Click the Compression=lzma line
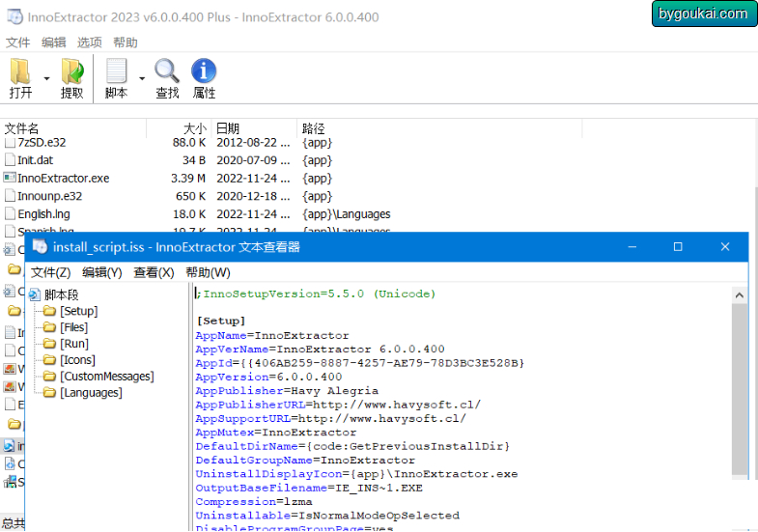 (x=254, y=501)
